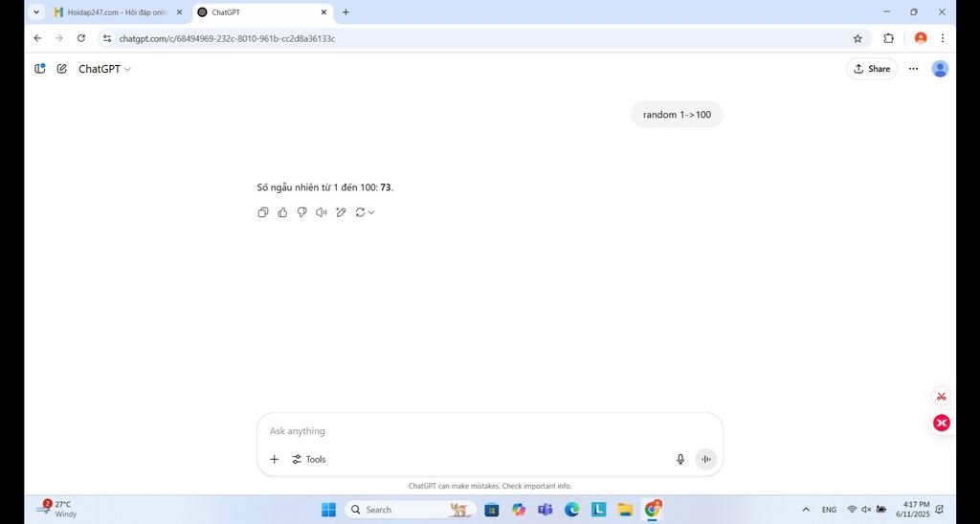Reload the current page
Image resolution: width=980 pixels, height=524 pixels.
click(81, 38)
